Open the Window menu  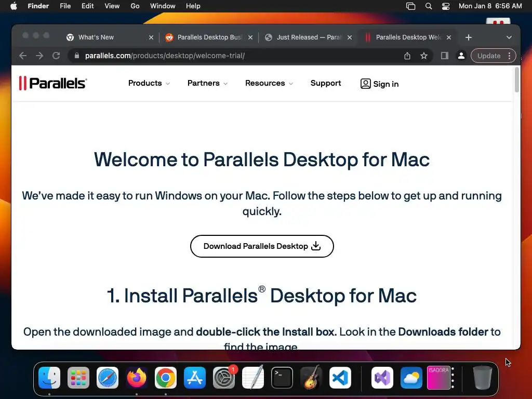(163, 6)
